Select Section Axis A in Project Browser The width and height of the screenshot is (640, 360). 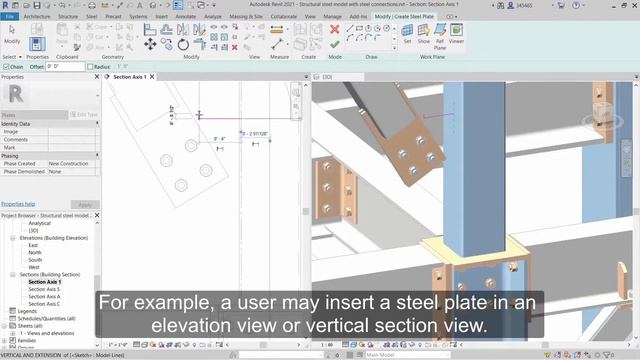[44, 296]
